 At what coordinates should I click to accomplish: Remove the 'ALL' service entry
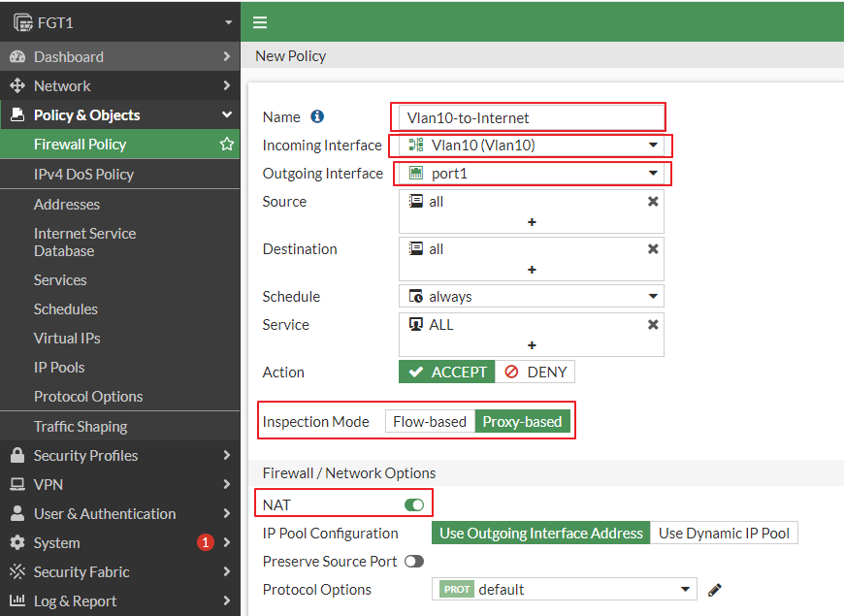pyautogui.click(x=653, y=325)
